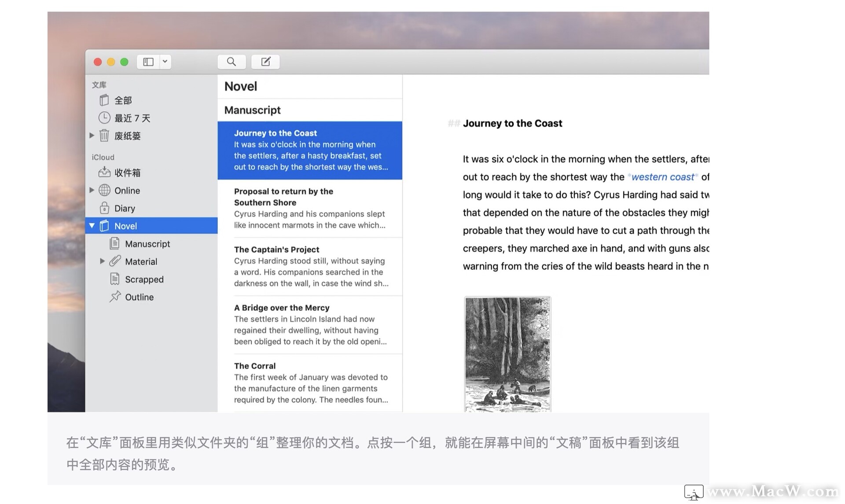This screenshot has width=845, height=504.
Task: Open the layout options chevron dropdown
Action: point(165,62)
